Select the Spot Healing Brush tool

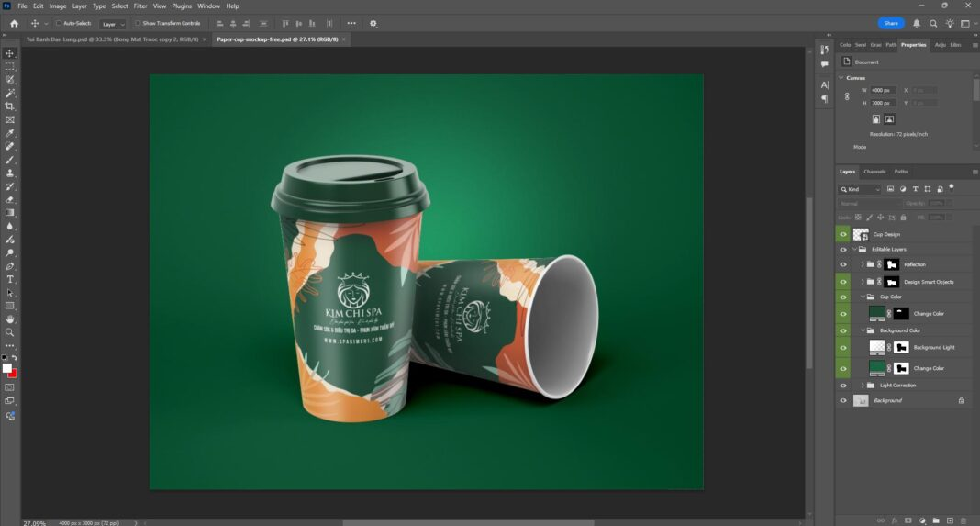tap(9, 146)
